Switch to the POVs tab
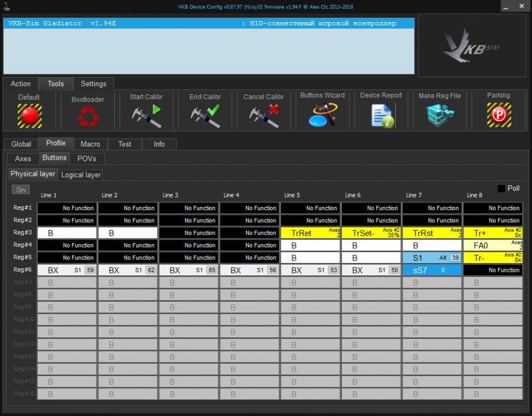The width and height of the screenshot is (532, 416). click(86, 159)
